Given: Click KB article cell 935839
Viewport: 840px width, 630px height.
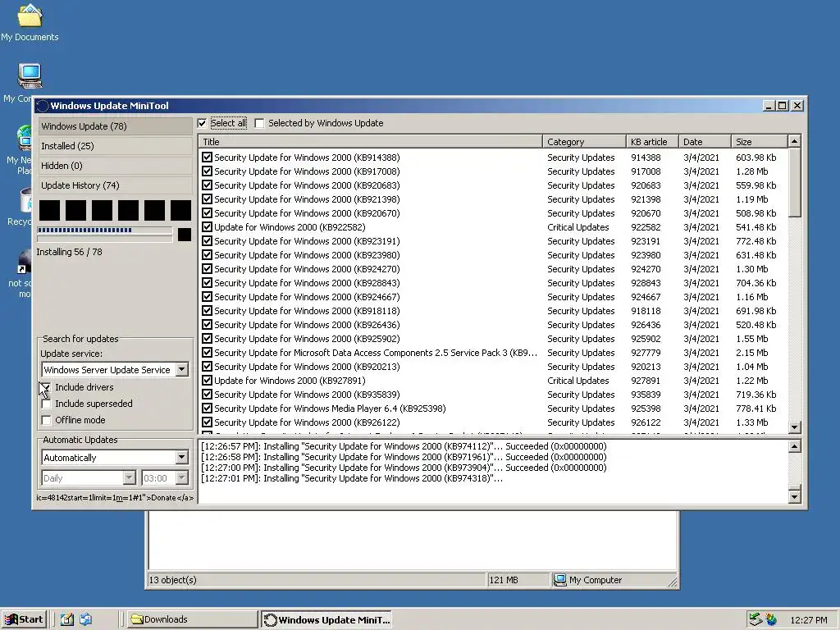Looking at the screenshot, I should coord(646,395).
